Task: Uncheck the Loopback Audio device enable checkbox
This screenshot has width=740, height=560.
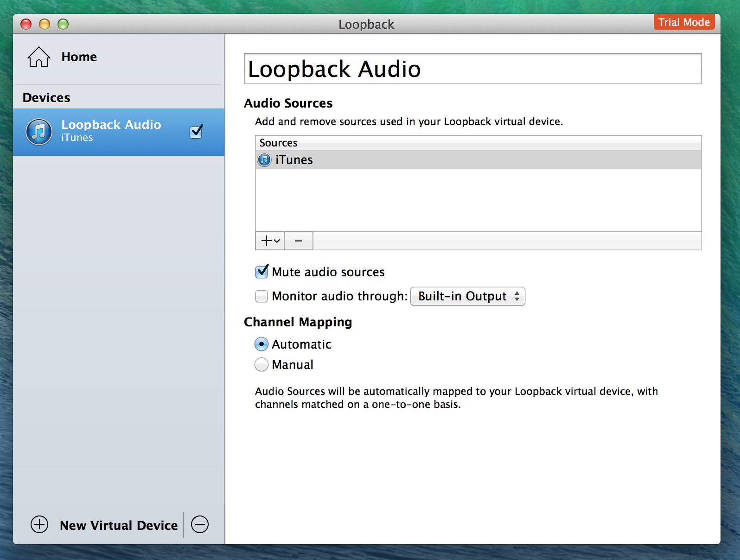Action: (x=196, y=132)
